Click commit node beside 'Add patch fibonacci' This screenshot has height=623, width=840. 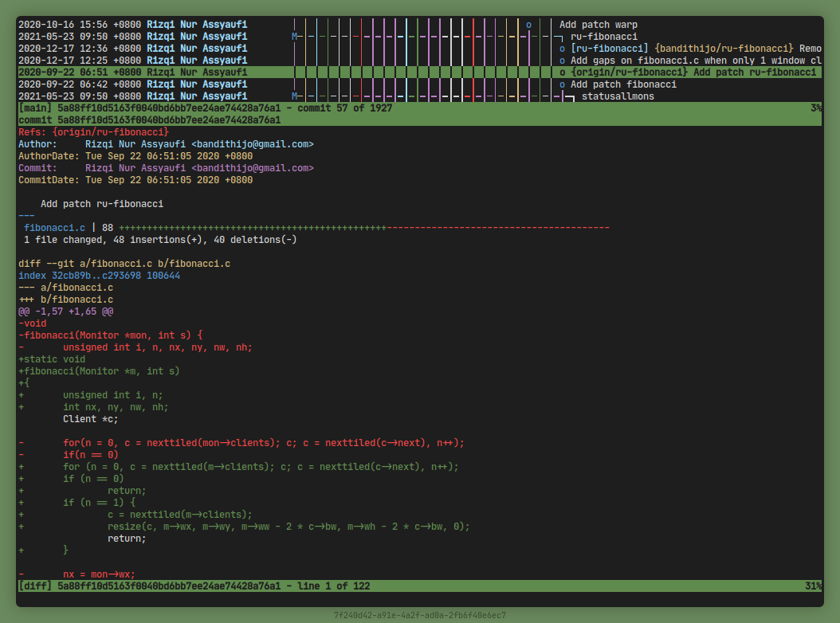click(563, 84)
